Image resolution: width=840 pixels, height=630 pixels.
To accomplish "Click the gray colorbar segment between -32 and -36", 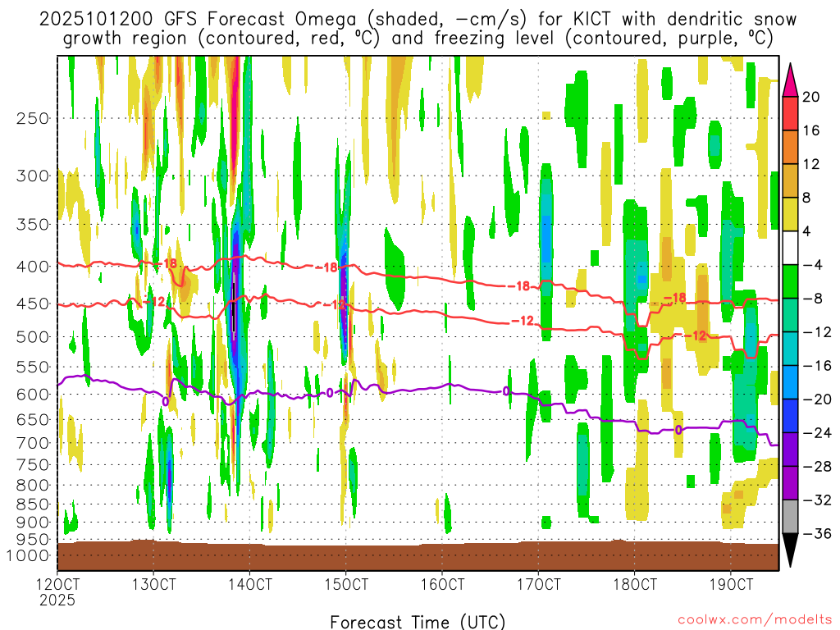I will [x=790, y=517].
